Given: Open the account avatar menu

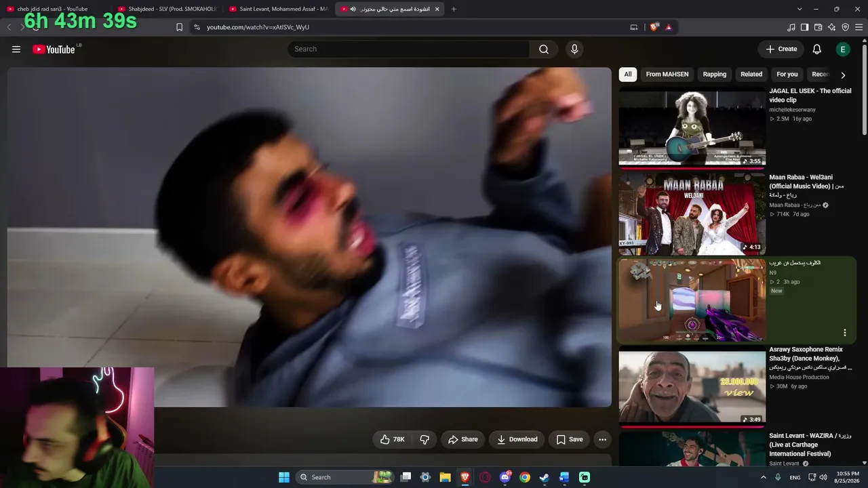Looking at the screenshot, I should (x=843, y=49).
